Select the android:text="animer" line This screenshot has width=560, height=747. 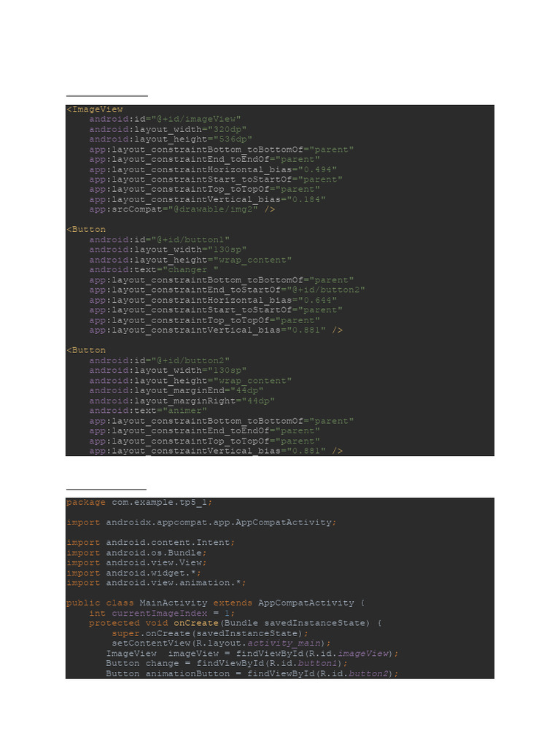(x=147, y=411)
